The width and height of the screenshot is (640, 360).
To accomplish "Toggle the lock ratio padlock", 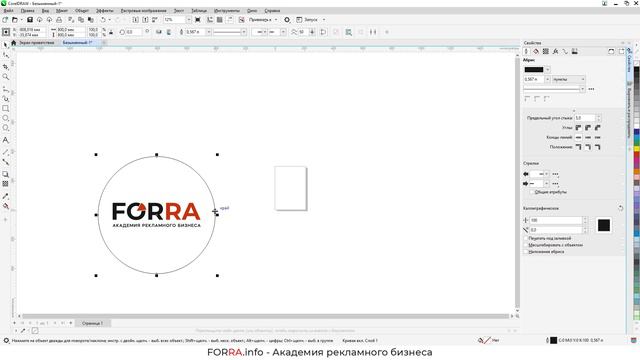I will coord(111,32).
